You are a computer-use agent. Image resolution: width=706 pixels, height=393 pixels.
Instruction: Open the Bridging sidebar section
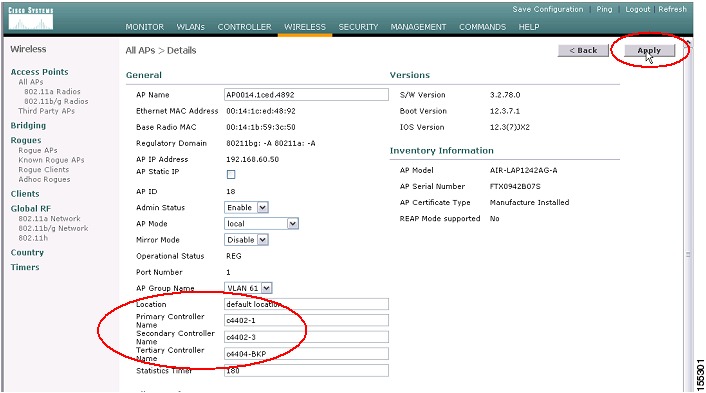coord(28,126)
